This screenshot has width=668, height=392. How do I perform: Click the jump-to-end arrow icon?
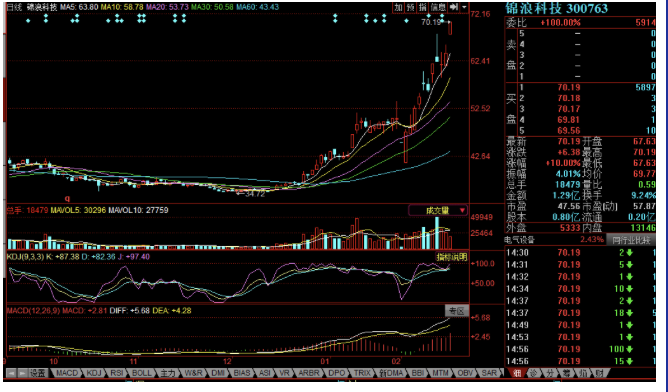click(454, 7)
